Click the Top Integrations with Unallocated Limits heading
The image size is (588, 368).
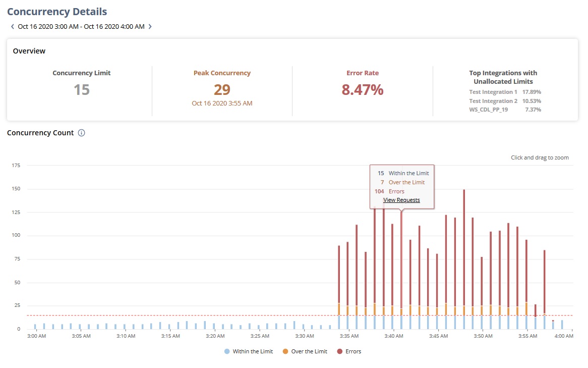pyautogui.click(x=503, y=77)
